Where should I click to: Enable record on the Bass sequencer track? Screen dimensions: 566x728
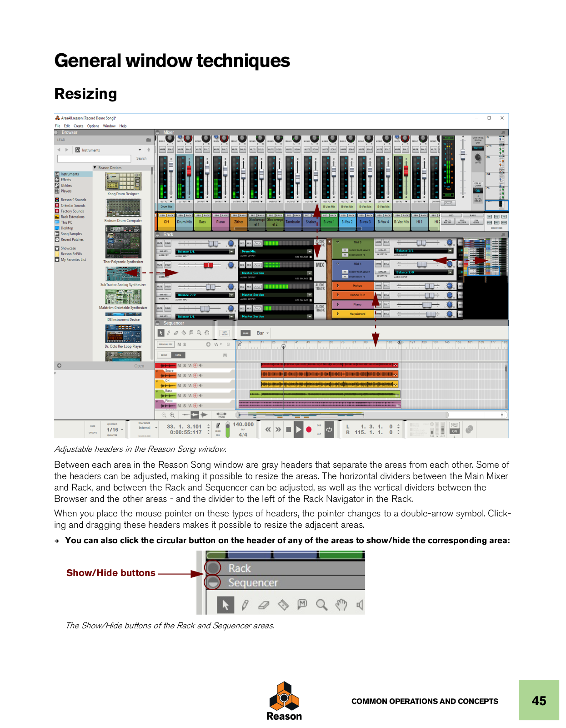point(195,395)
